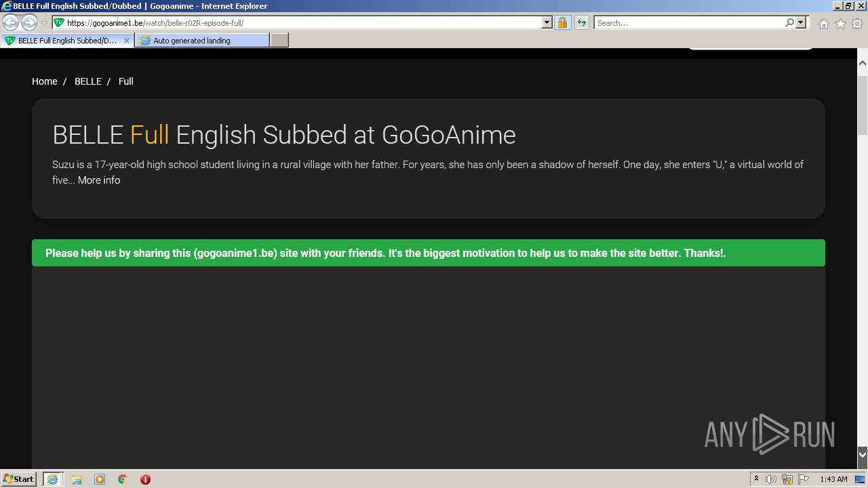Launch the media player taskbar icon
Screen dimensions: 868x488
[x=100, y=479]
